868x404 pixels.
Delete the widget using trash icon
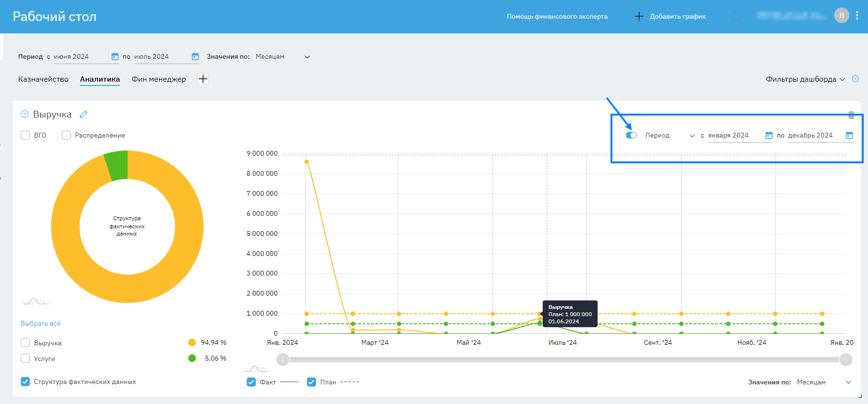click(851, 115)
